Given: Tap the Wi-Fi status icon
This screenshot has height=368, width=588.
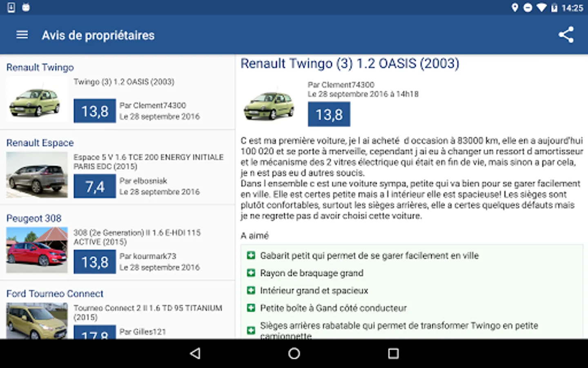Looking at the screenshot, I should coord(541,7).
